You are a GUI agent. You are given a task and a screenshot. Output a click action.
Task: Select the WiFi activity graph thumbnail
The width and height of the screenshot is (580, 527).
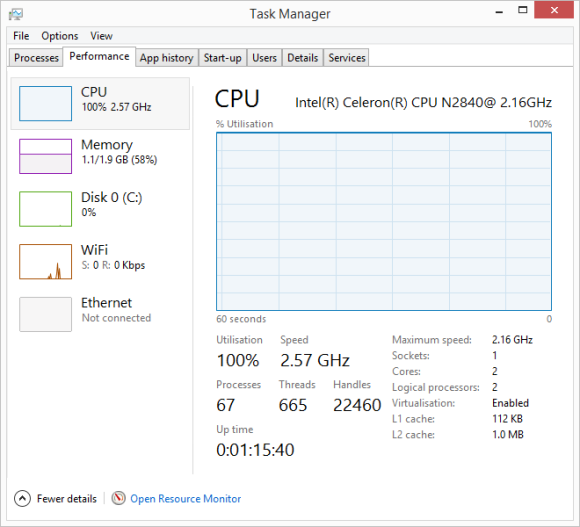pyautogui.click(x=45, y=261)
